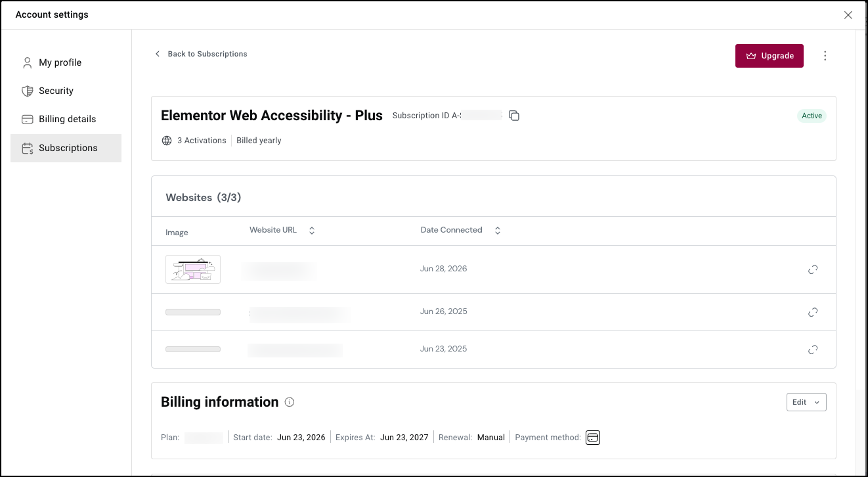The width and height of the screenshot is (868, 477).
Task: Click the Expires At Jun 23, 2027 value
Action: 404,438
